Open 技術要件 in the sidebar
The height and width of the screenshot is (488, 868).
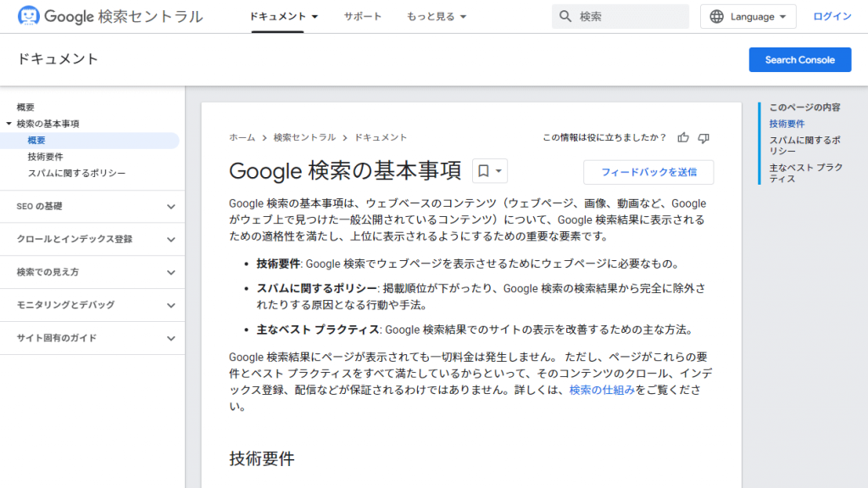[x=46, y=157]
